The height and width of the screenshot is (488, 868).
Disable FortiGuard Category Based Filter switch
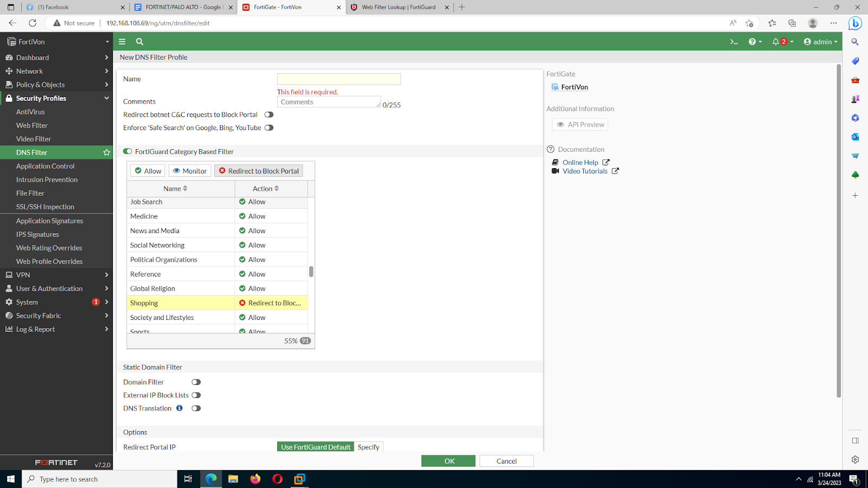coord(127,151)
